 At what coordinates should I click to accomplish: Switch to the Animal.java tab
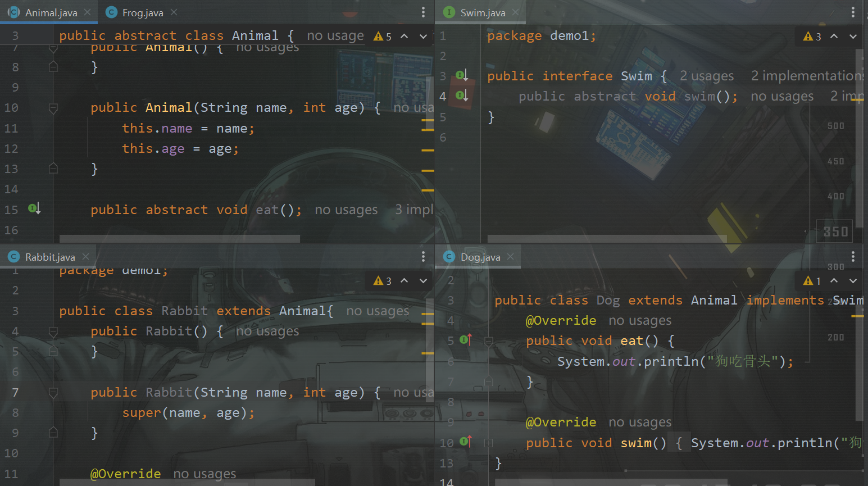(51, 12)
